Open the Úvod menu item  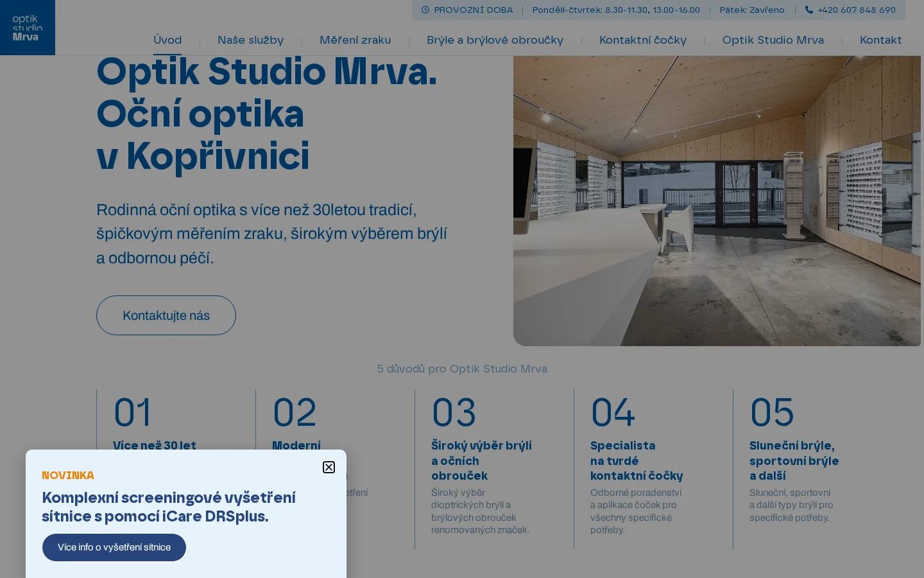click(167, 40)
